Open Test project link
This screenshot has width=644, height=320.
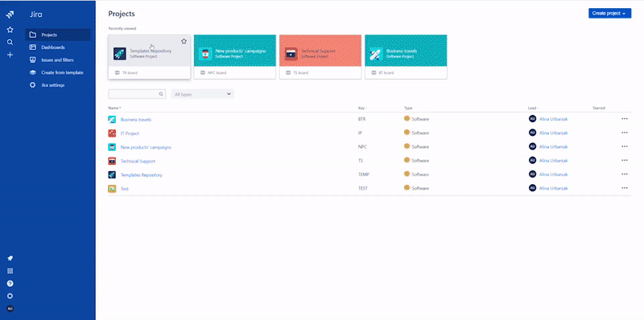pyautogui.click(x=125, y=189)
